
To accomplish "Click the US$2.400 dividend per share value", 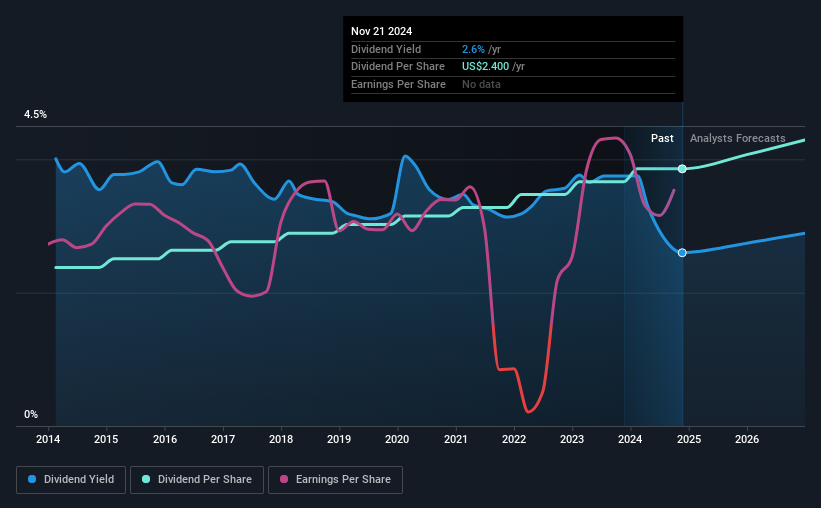I will (x=485, y=67).
